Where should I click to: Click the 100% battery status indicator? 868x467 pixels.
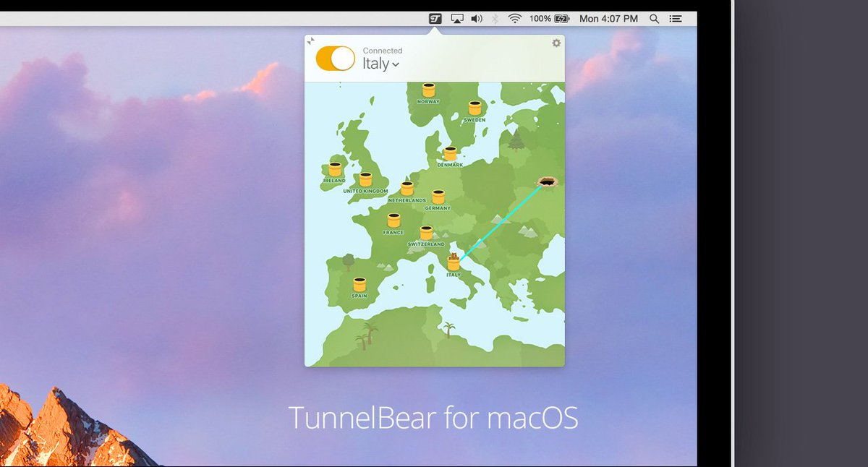tap(549, 19)
